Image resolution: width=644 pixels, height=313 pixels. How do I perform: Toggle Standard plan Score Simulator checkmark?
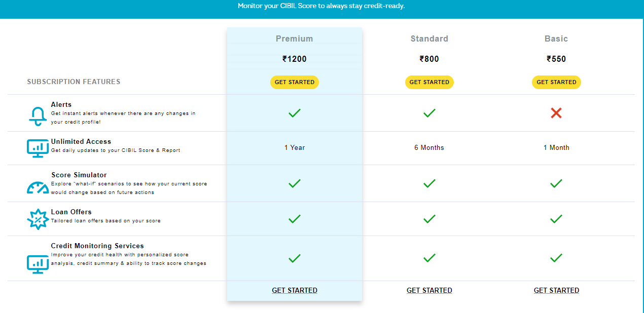click(x=429, y=183)
